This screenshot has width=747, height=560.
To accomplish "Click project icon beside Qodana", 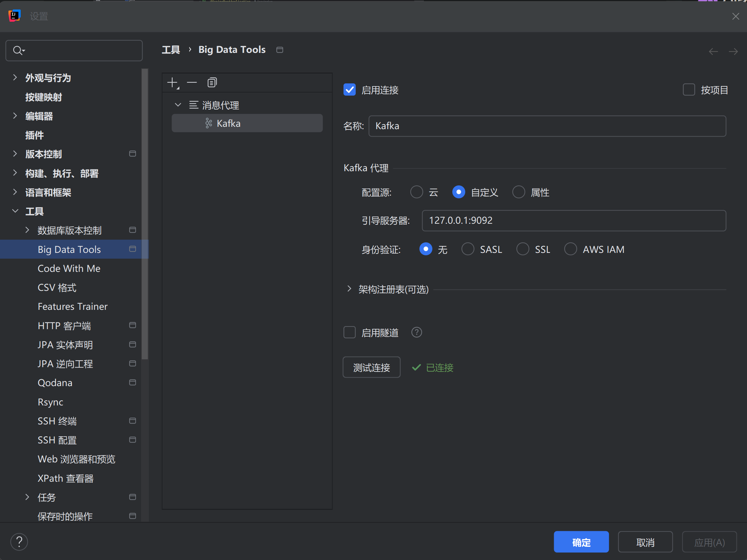I will pos(133,383).
